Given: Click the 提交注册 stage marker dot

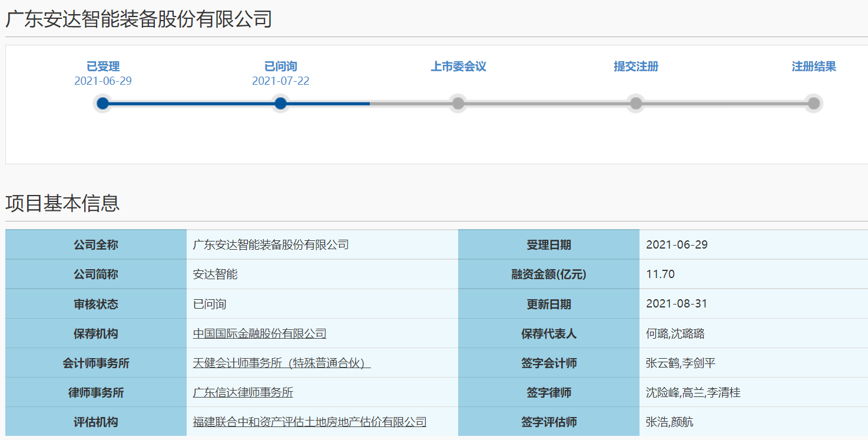Looking at the screenshot, I should (x=635, y=103).
